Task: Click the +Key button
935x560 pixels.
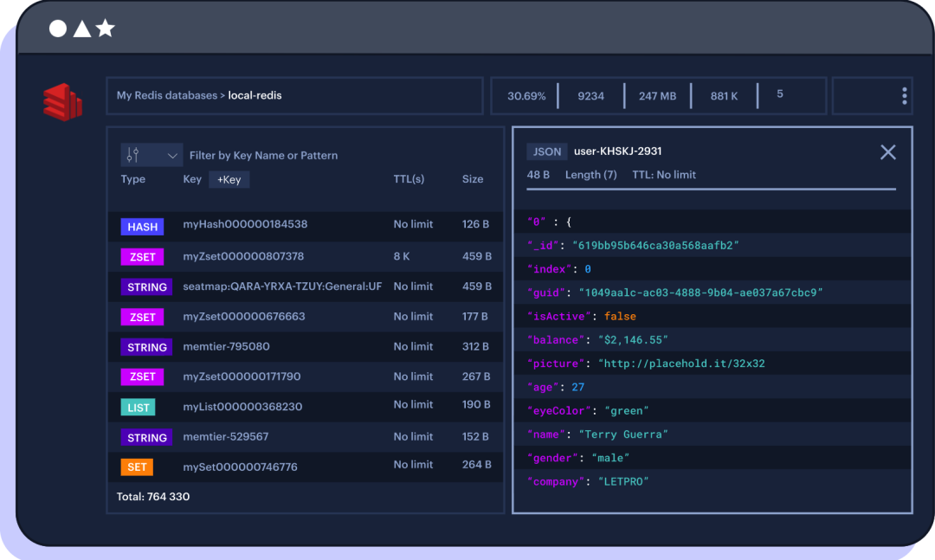Action: [229, 179]
